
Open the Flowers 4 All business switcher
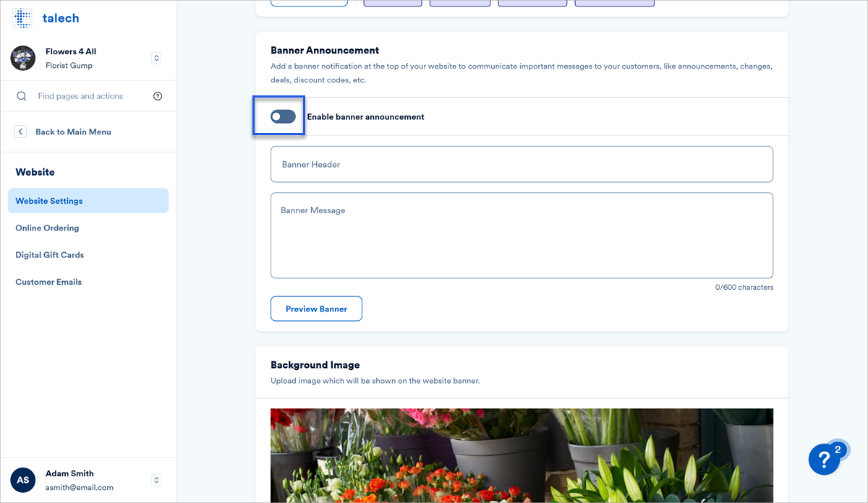pos(156,58)
